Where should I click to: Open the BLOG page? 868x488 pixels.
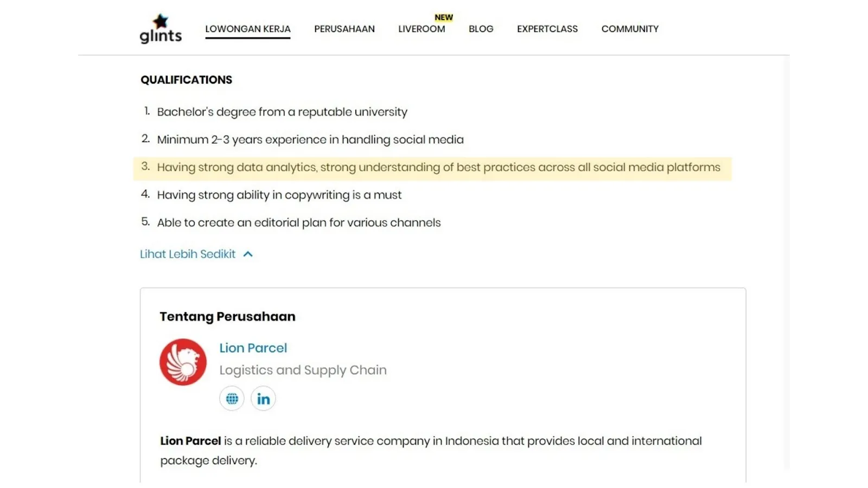pyautogui.click(x=481, y=29)
